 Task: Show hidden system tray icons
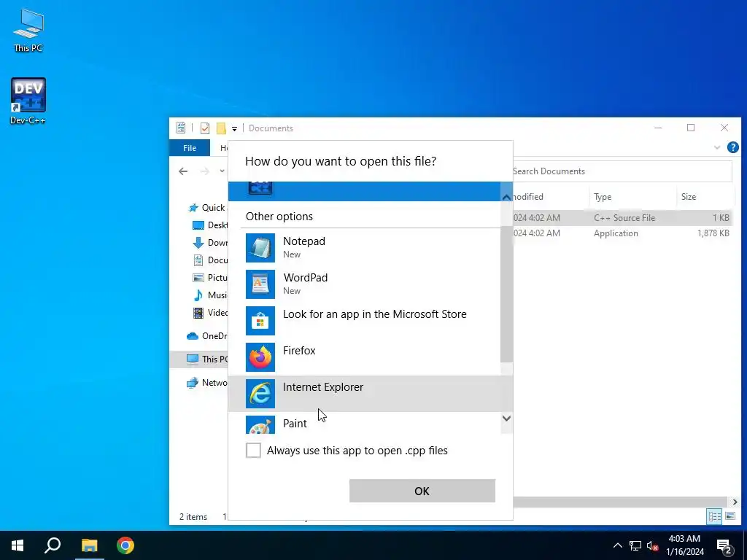click(x=617, y=545)
